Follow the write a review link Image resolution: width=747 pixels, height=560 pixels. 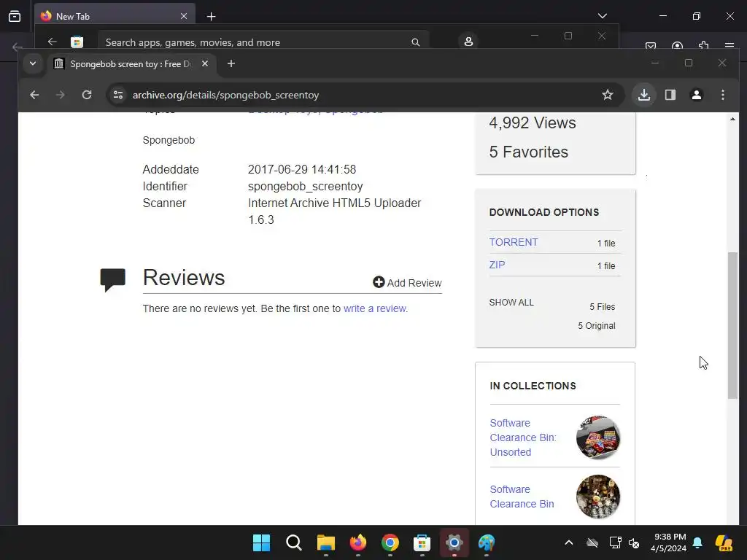(x=375, y=308)
